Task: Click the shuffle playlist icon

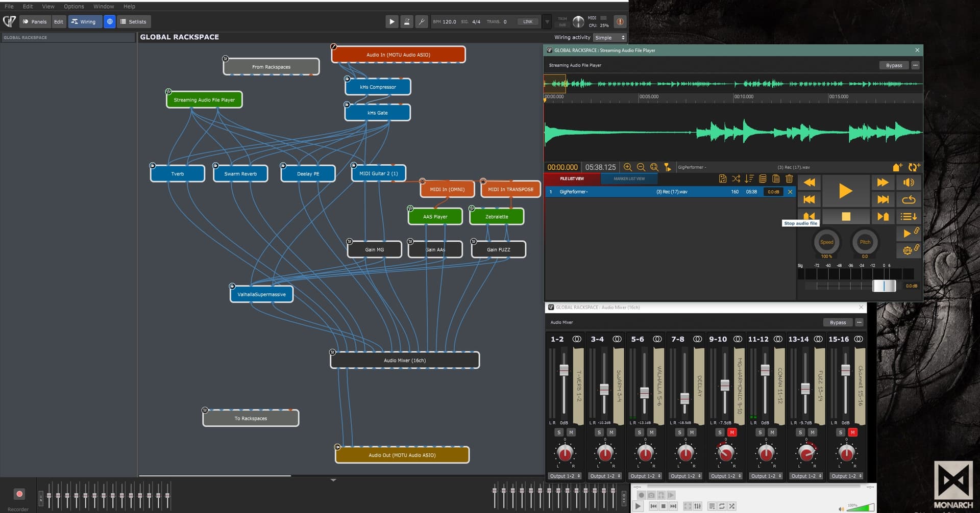Action: coord(736,178)
